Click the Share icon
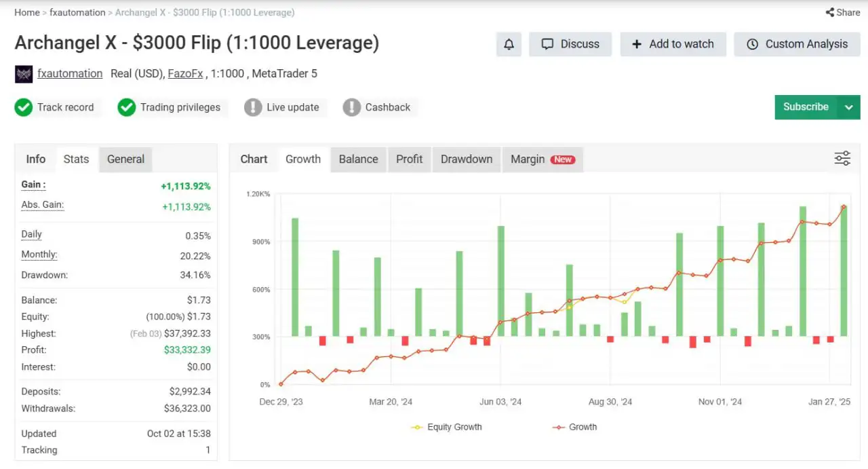The width and height of the screenshot is (868, 469). click(829, 12)
